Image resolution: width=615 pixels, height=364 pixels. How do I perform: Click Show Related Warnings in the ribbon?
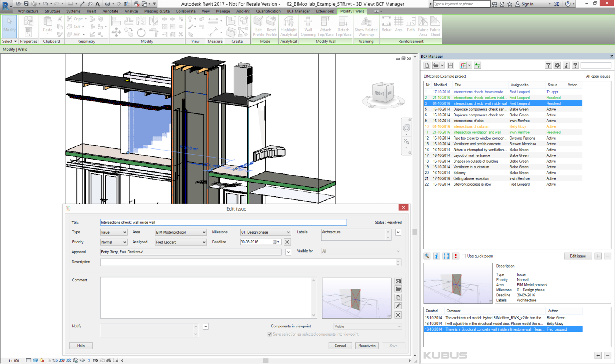[x=366, y=26]
